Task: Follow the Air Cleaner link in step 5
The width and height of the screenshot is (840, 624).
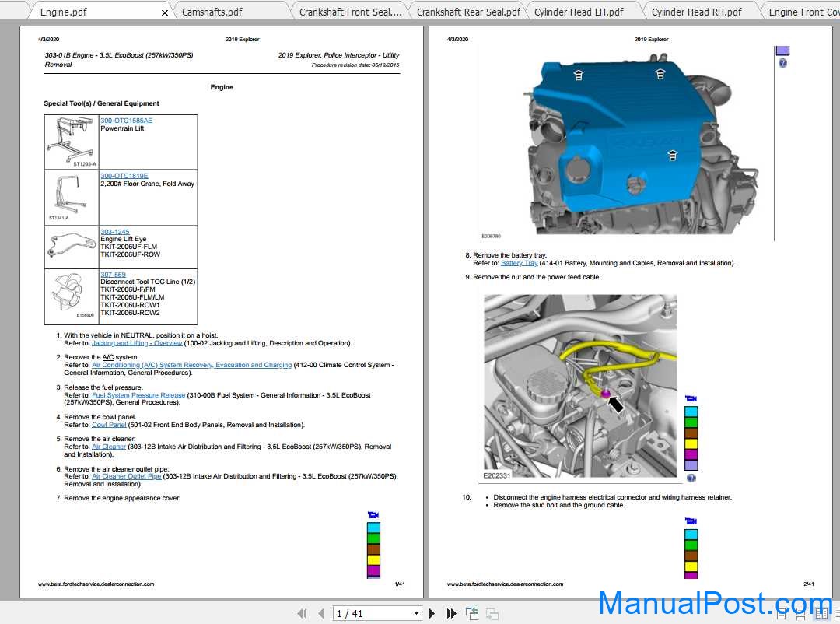Action: pyautogui.click(x=109, y=447)
